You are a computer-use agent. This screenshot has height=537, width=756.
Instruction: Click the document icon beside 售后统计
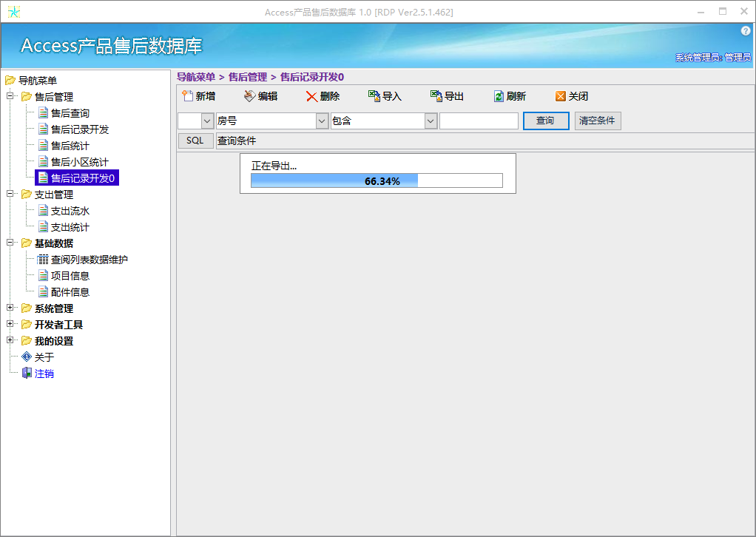coord(43,146)
